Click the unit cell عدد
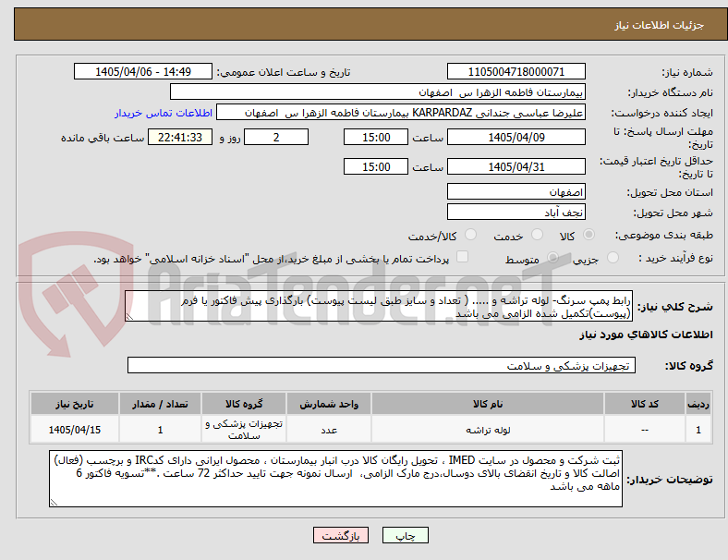The width and height of the screenshot is (728, 560). click(x=329, y=430)
